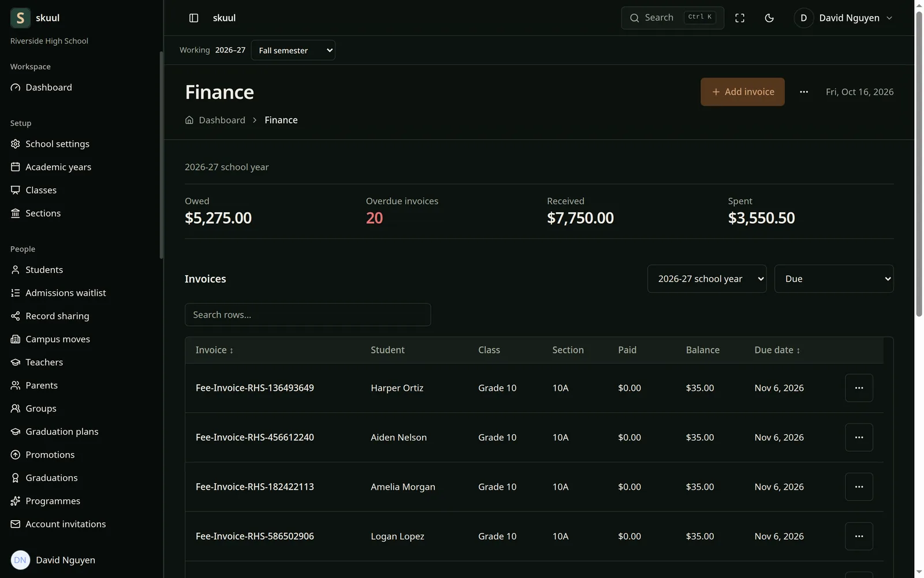Open Parents sidebar item

tap(81, 386)
